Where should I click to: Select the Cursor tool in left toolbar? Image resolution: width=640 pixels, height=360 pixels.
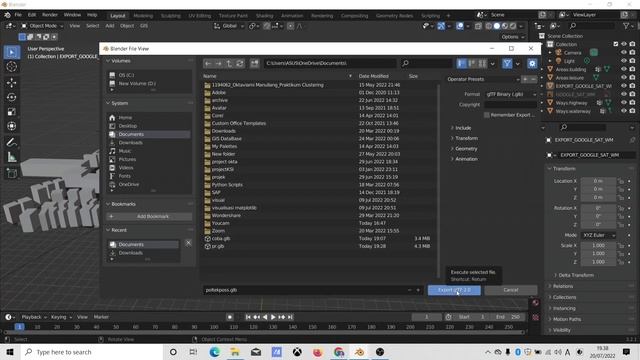point(11,67)
